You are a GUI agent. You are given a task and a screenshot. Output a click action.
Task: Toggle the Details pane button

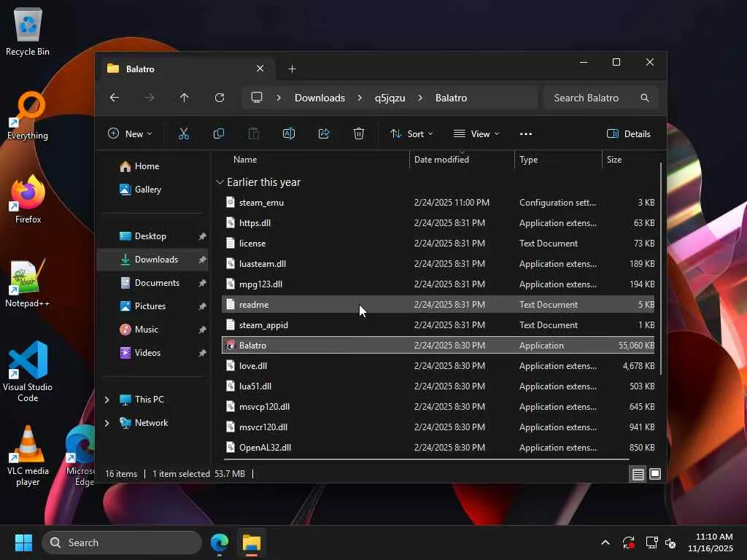coord(629,134)
